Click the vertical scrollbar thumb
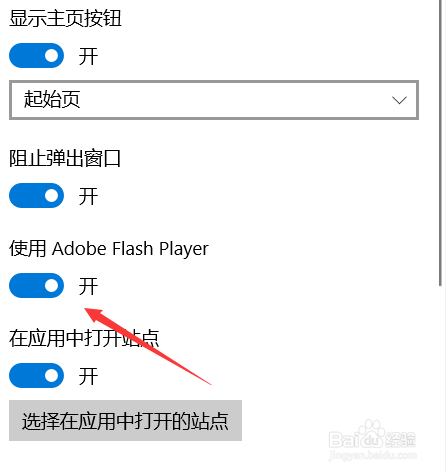This screenshot has width=446, height=473. 440,143
